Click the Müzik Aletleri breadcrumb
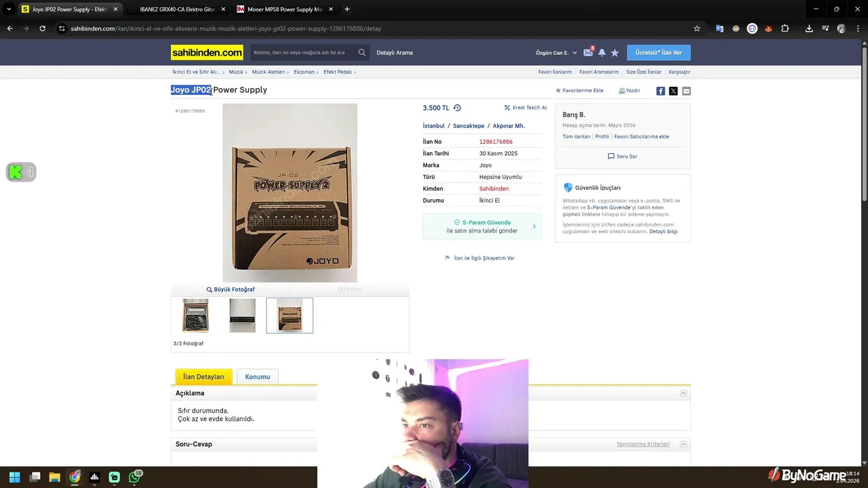This screenshot has height=488, width=868. [x=269, y=72]
